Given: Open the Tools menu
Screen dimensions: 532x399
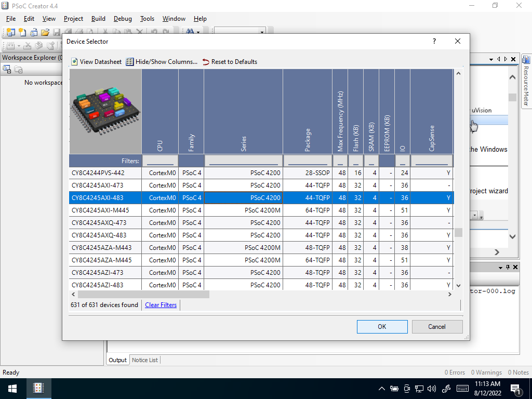Looking at the screenshot, I should (x=147, y=19).
